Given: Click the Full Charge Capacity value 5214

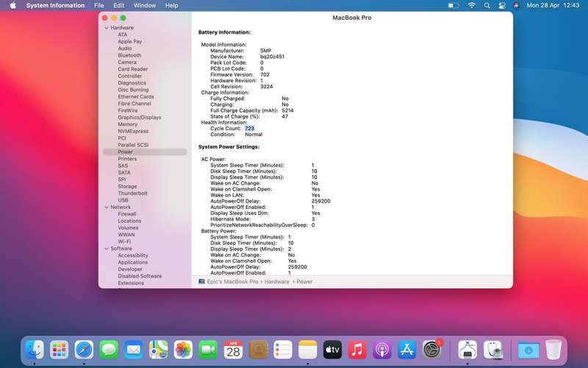Looking at the screenshot, I should (287, 110).
